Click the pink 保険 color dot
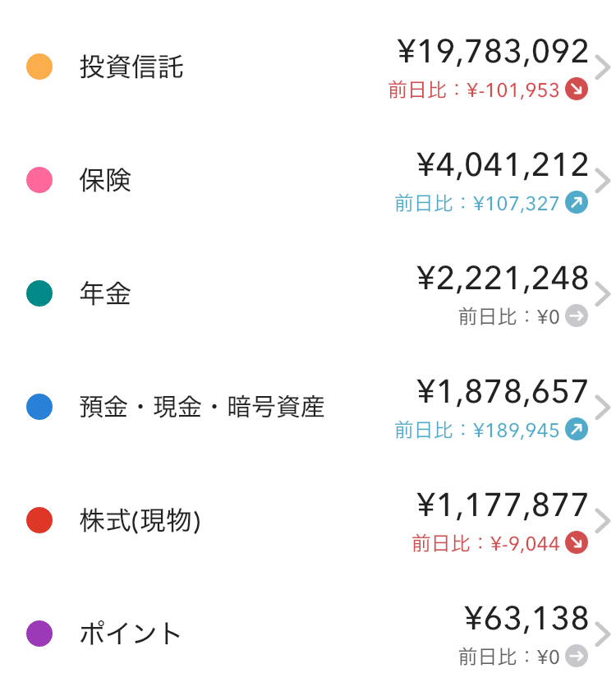 [x=39, y=180]
